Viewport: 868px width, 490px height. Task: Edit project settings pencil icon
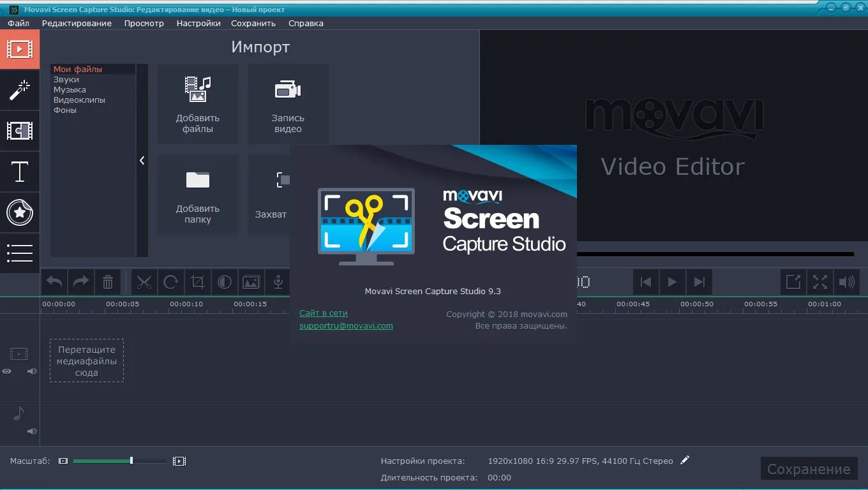click(685, 460)
